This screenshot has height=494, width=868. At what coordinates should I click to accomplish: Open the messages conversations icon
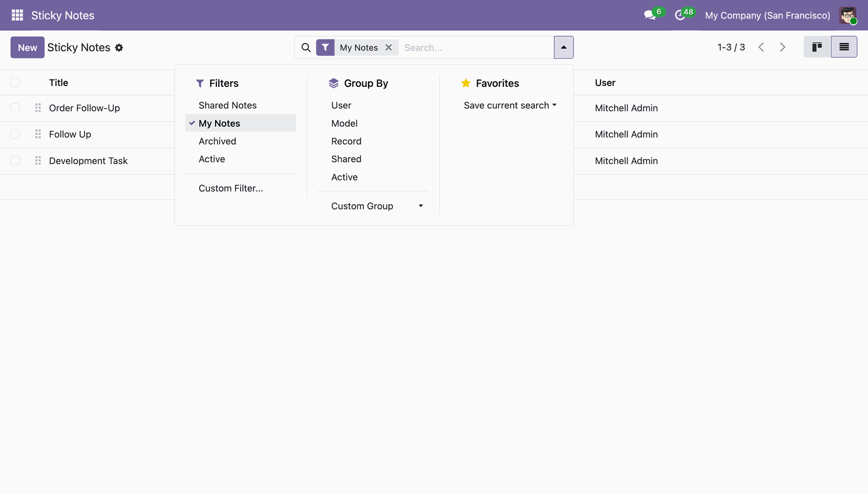pos(650,15)
